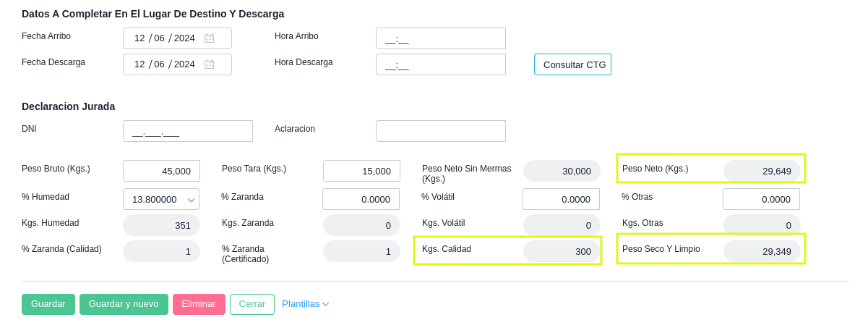Open the Plantillas dropdown menu
868x325 pixels.
305,304
